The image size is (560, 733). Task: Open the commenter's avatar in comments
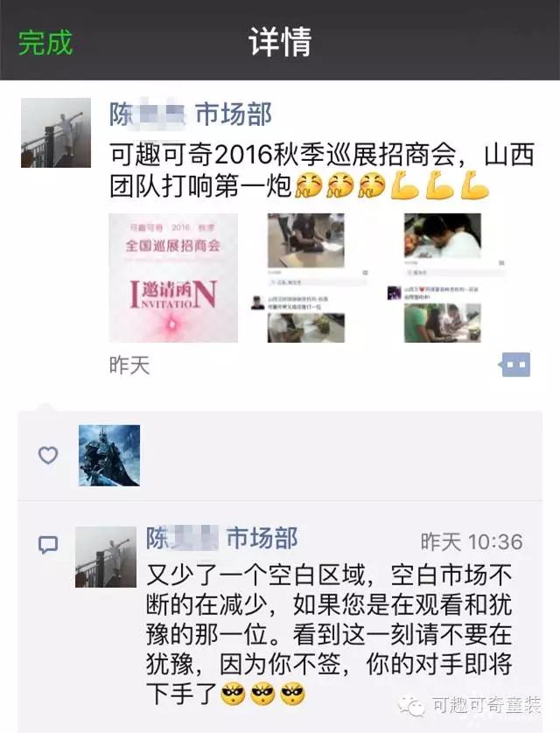point(106,557)
